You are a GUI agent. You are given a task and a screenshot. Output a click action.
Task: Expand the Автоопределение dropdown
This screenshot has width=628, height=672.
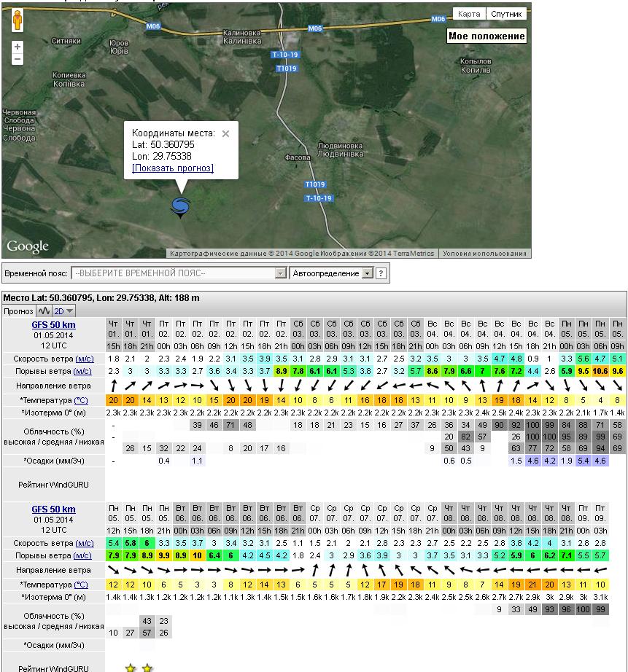[331, 273]
